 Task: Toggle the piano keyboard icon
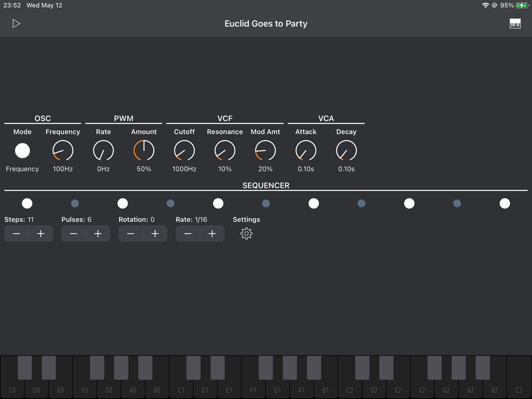point(515,24)
